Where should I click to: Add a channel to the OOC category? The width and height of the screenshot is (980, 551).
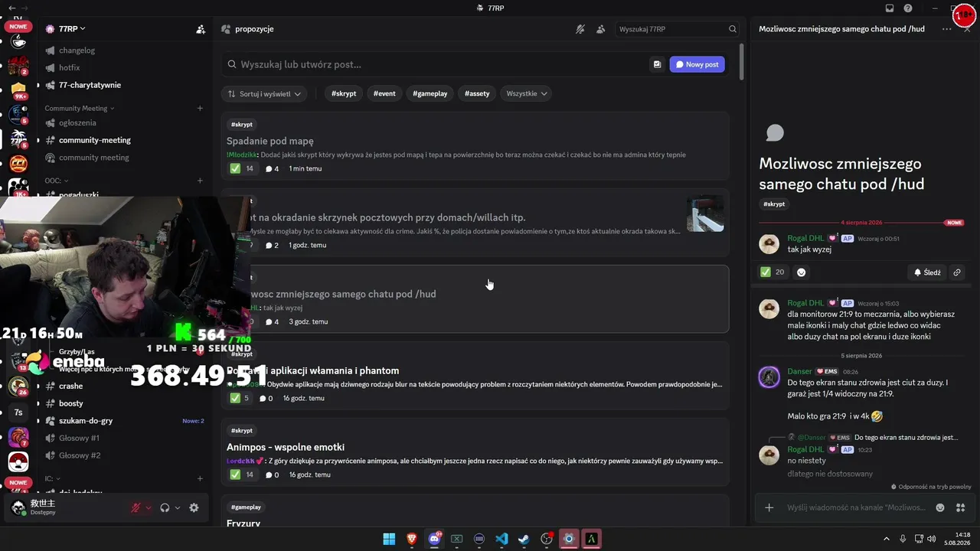point(200,181)
